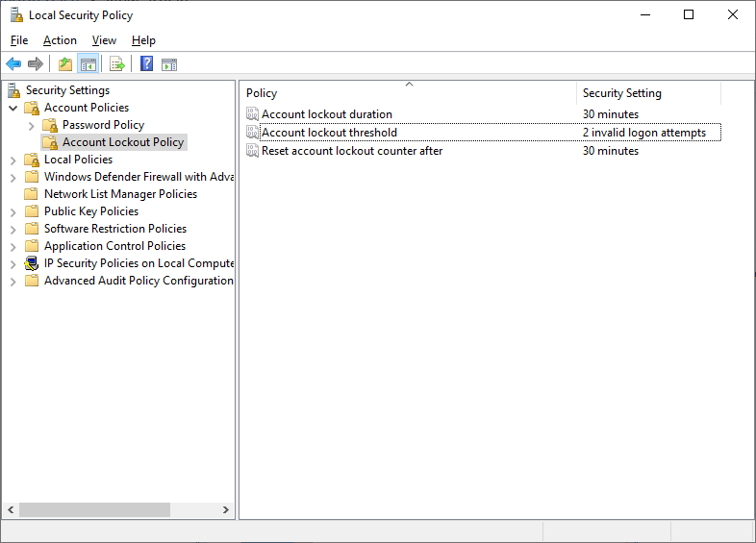
Task: Click the Account lockout threshold policy icon
Action: pyautogui.click(x=252, y=132)
